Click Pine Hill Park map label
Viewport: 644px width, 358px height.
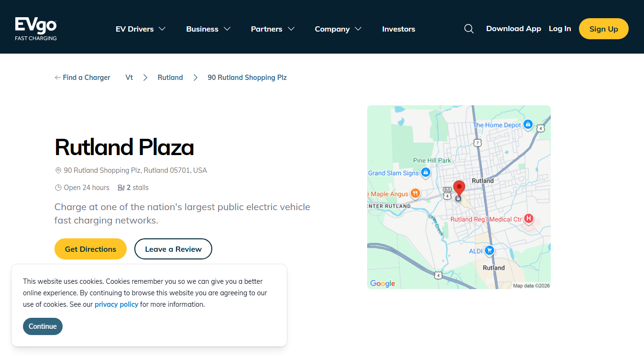[432, 160]
